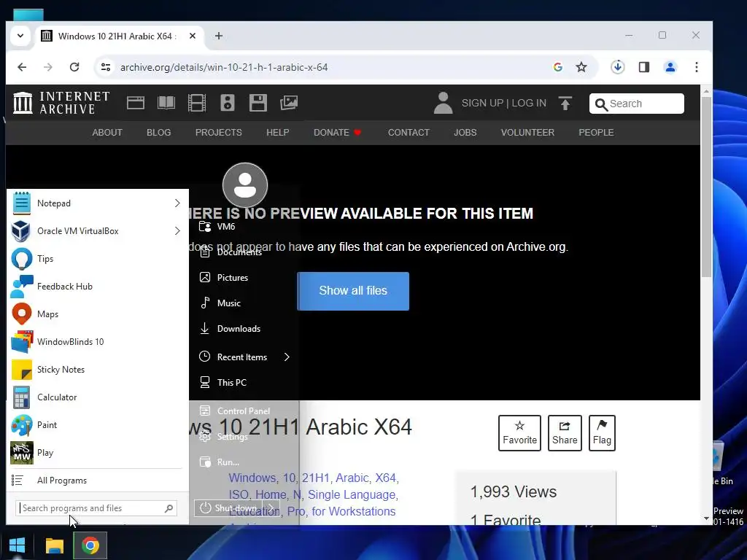Click the Google icon in address bar
Viewport: 747px width, 560px height.
[x=558, y=67]
